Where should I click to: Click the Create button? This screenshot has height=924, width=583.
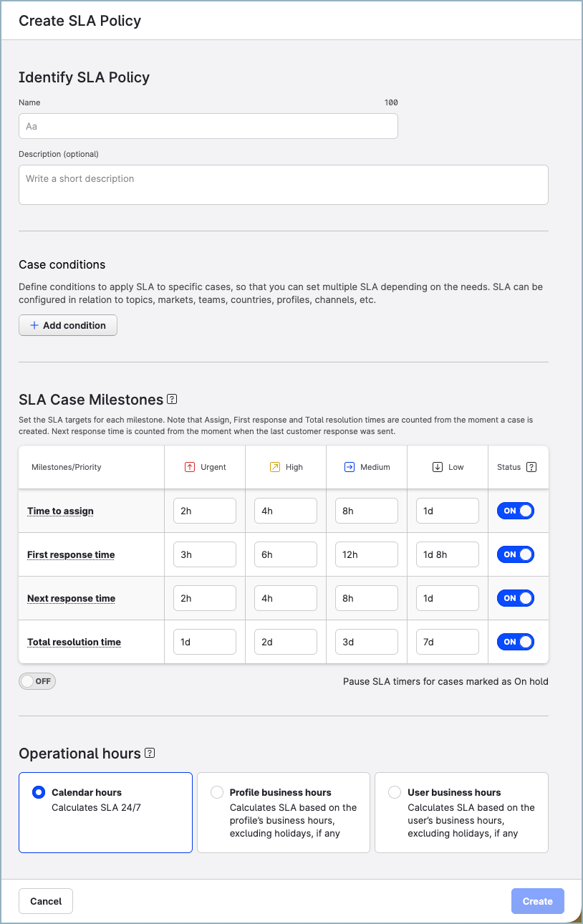[537, 900]
